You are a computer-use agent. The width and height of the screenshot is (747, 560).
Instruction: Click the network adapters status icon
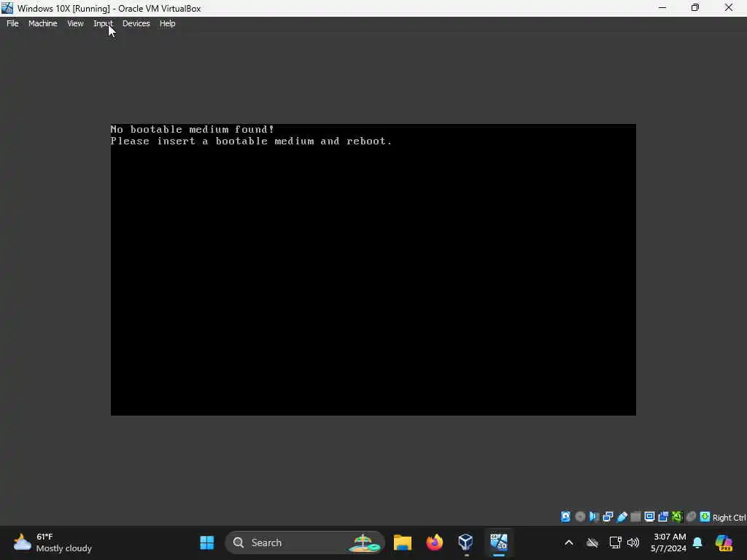pyautogui.click(x=608, y=517)
